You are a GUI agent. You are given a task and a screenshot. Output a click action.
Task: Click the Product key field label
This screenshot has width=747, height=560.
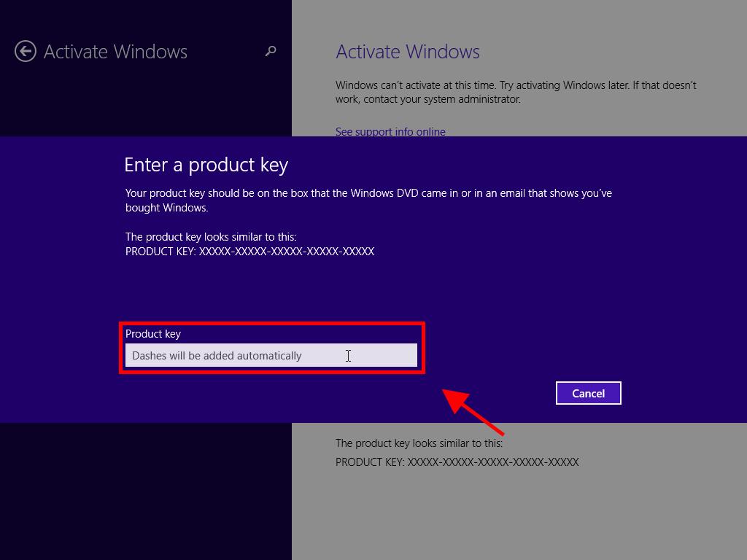point(153,334)
